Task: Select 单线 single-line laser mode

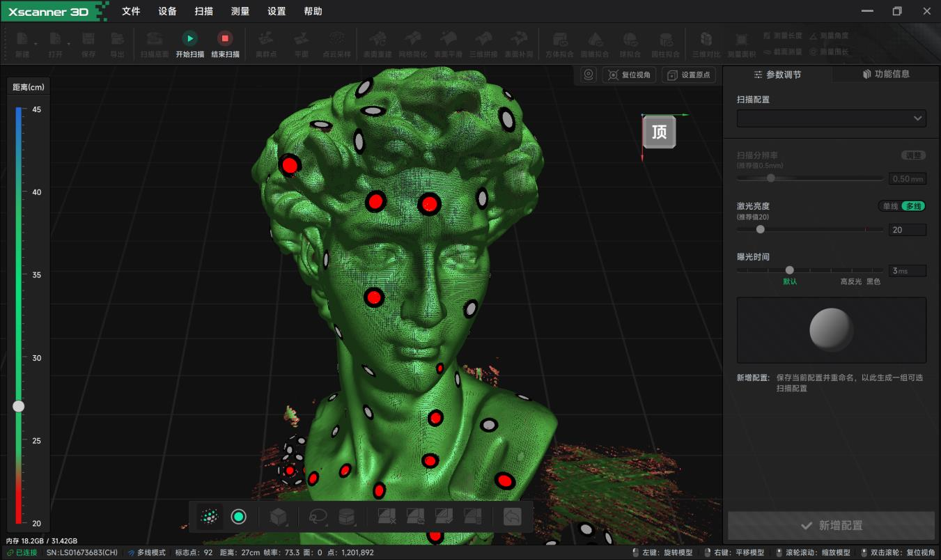Action: click(890, 206)
